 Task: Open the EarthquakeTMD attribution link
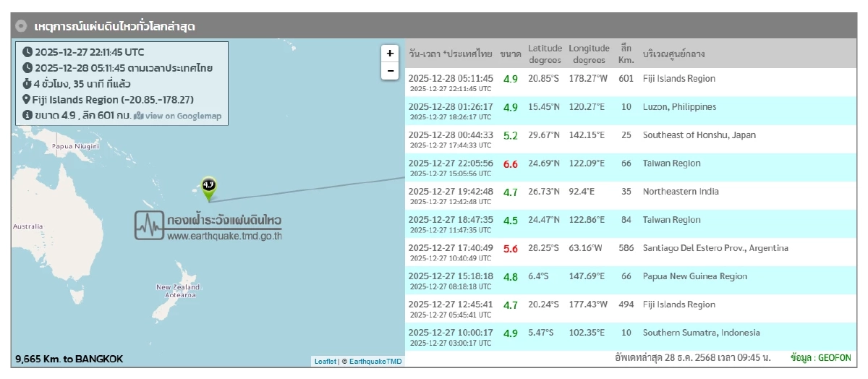375,361
